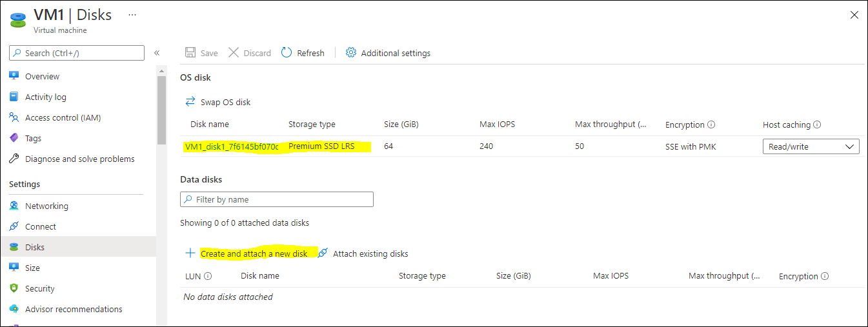Image resolution: width=868 pixels, height=327 pixels.
Task: Click the Size monitor icon
Action: (14, 268)
